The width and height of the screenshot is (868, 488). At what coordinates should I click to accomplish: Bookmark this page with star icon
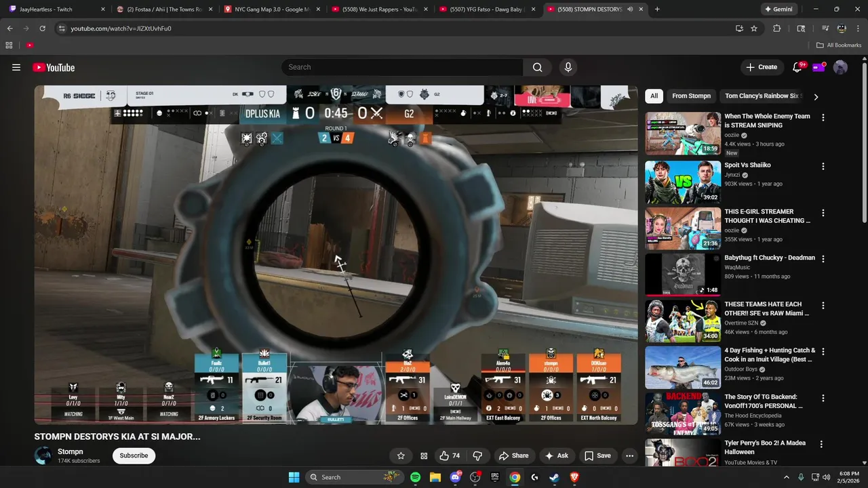754,28
